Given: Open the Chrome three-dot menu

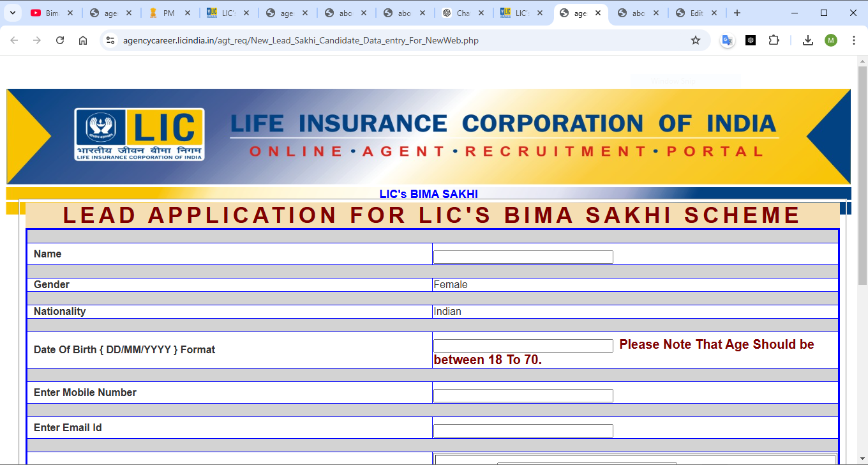Looking at the screenshot, I should tap(854, 40).
